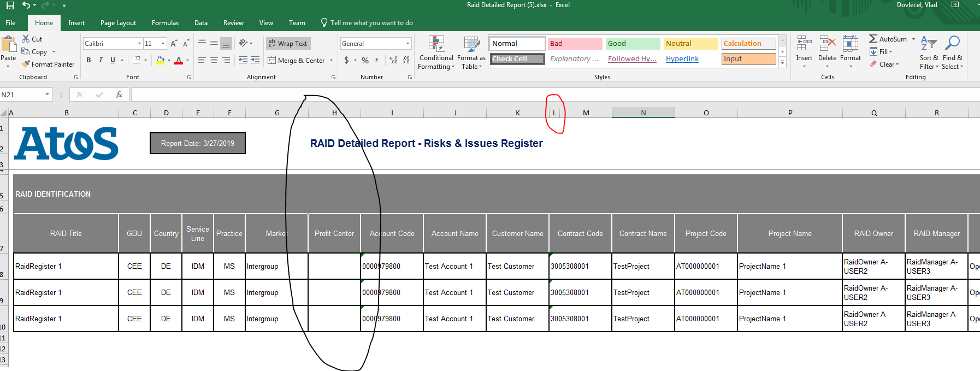Viewport: 980px width, 371px height.
Task: Click the Percent Style icon
Action: [365, 60]
